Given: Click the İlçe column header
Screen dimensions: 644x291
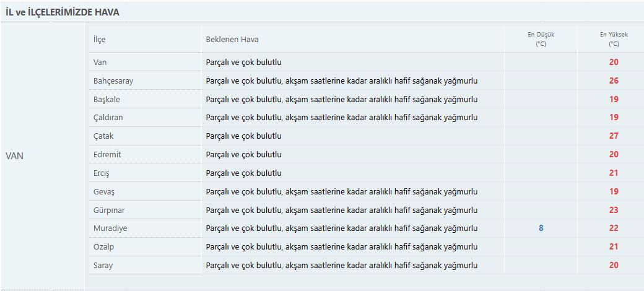Looking at the screenshot, I should tap(99, 40).
